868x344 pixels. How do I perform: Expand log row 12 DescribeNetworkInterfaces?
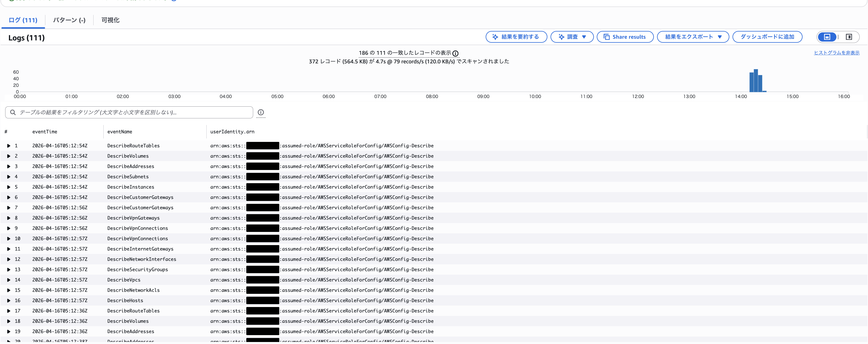(x=9, y=259)
